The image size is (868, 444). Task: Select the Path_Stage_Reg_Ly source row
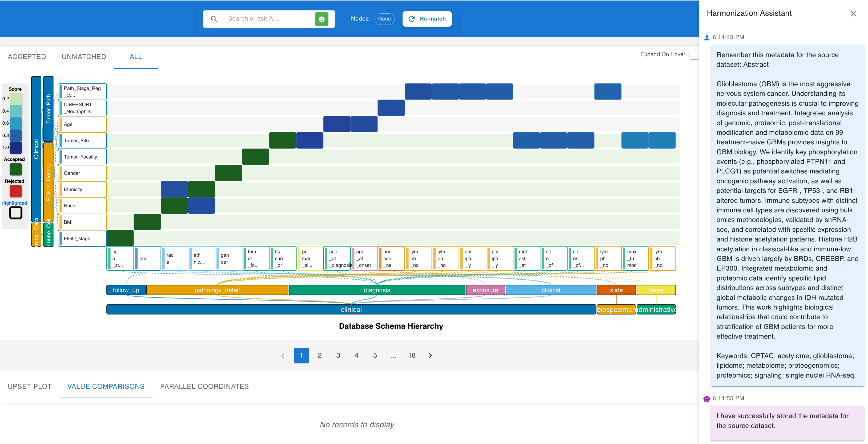click(x=82, y=92)
